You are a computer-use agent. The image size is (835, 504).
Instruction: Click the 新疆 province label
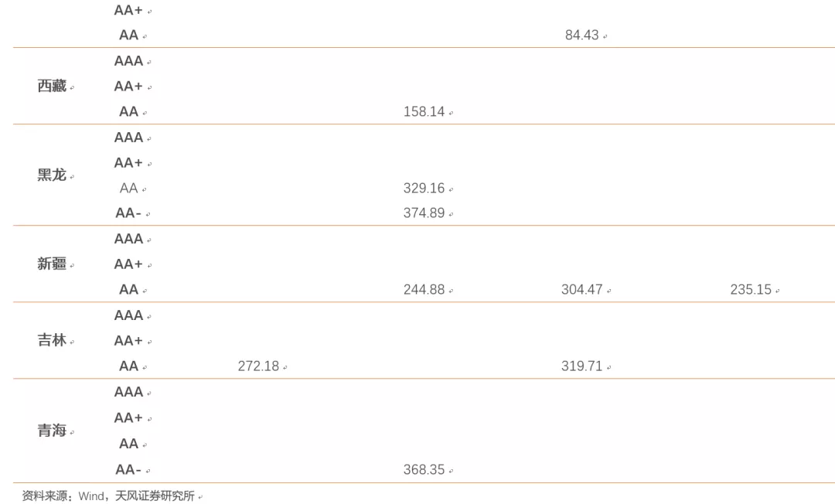pos(52,264)
